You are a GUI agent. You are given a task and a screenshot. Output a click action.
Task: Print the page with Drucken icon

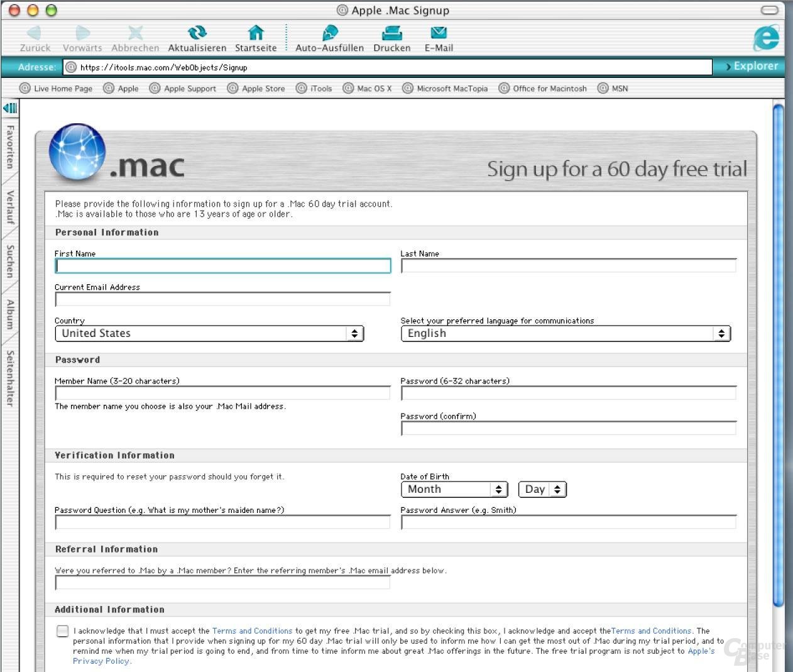[391, 33]
